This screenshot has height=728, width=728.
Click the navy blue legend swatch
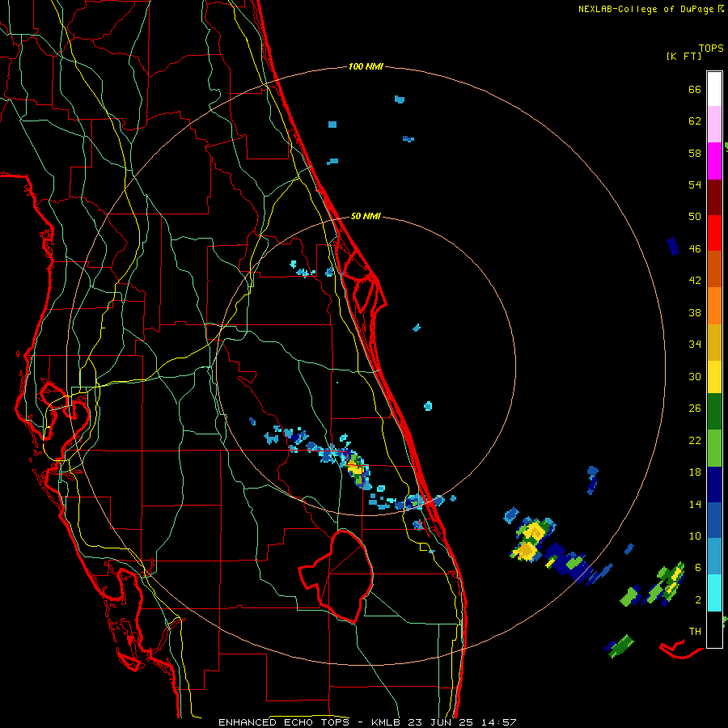[x=714, y=485]
